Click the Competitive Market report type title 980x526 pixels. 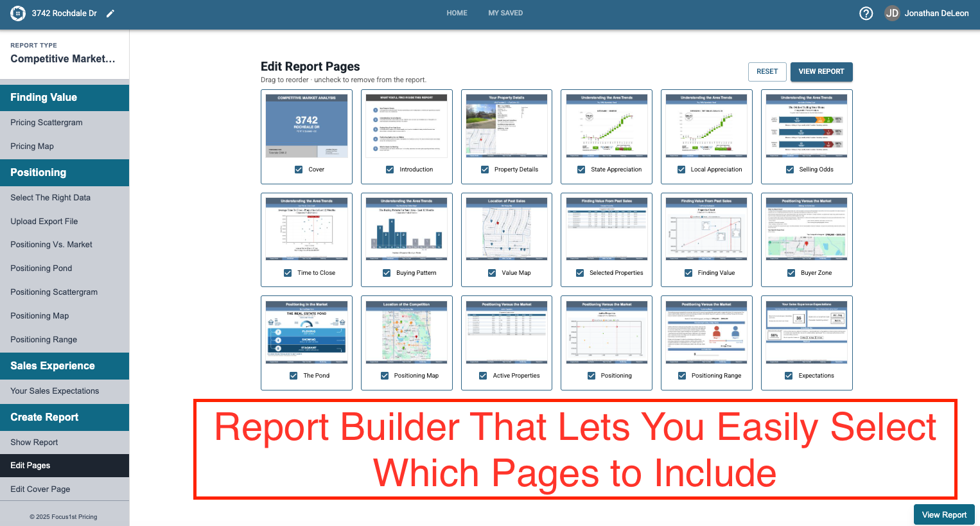point(63,59)
